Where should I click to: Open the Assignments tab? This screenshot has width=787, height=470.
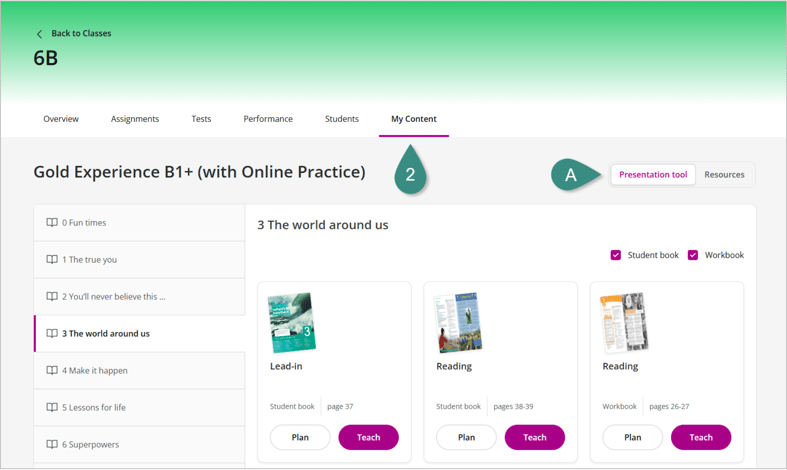[x=135, y=119]
